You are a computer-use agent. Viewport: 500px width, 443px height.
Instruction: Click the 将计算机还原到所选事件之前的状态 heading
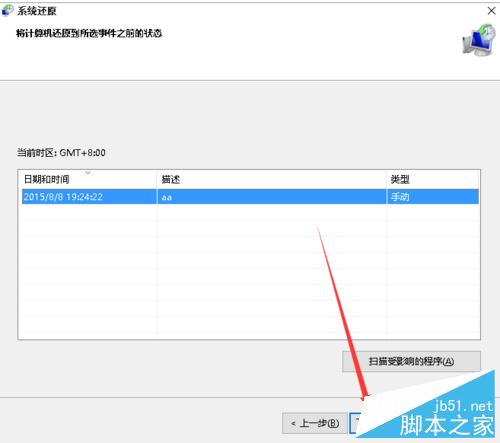[89, 33]
